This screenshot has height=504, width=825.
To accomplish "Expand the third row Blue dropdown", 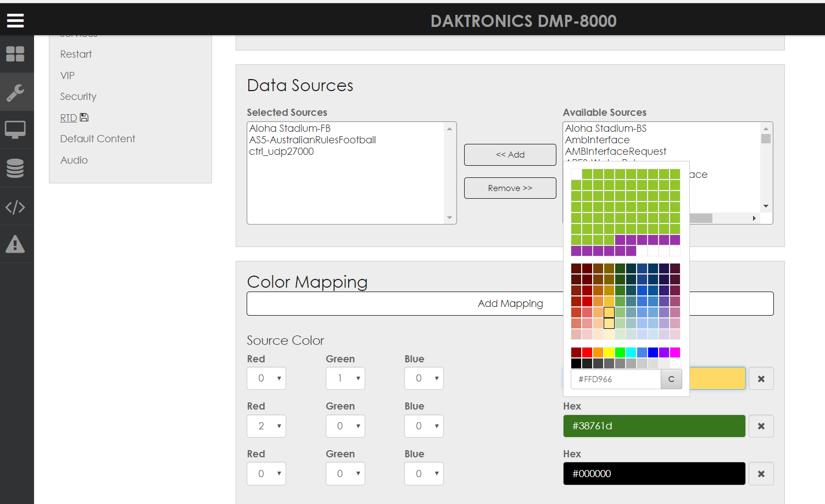I will tap(423, 474).
